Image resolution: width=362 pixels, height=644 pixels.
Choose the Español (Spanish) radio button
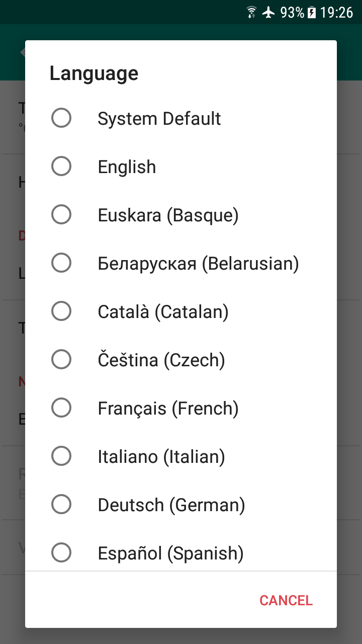(x=61, y=553)
